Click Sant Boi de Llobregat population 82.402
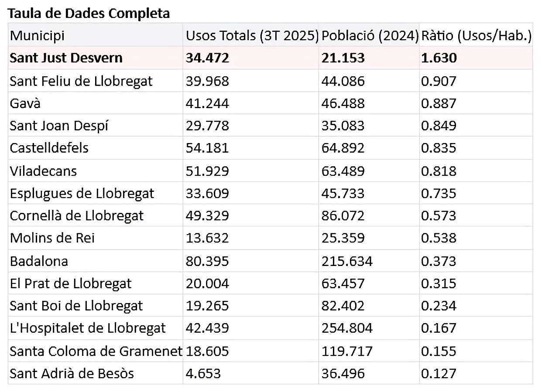Image resolution: width=545 pixels, height=392 pixels. [x=343, y=306]
